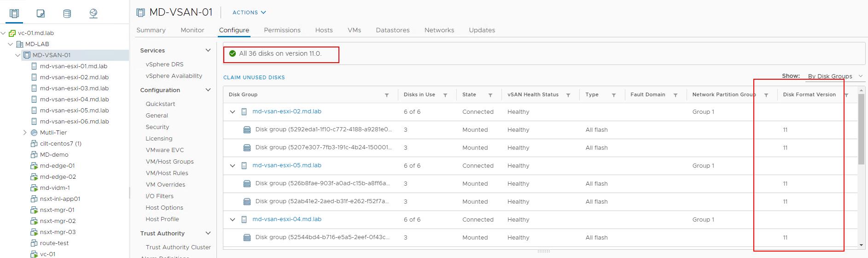
Task: Collapse md-vsan-esxi-02.md.lab disk group row
Action: coord(233,112)
